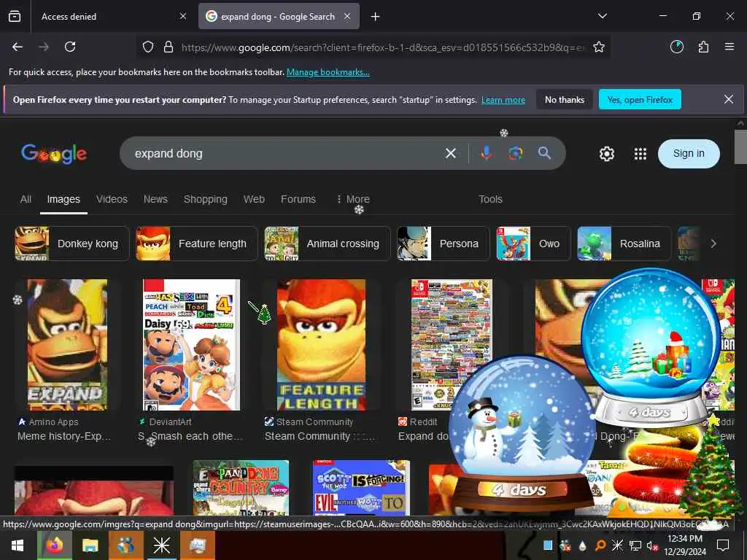
Task: Bookmark this page with the star
Action: (x=599, y=47)
